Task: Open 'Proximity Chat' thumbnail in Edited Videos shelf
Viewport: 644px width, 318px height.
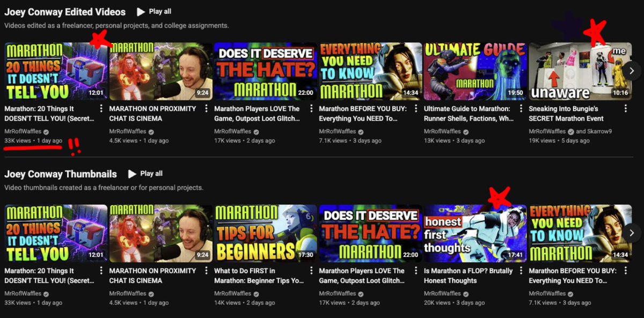Action: tap(161, 71)
